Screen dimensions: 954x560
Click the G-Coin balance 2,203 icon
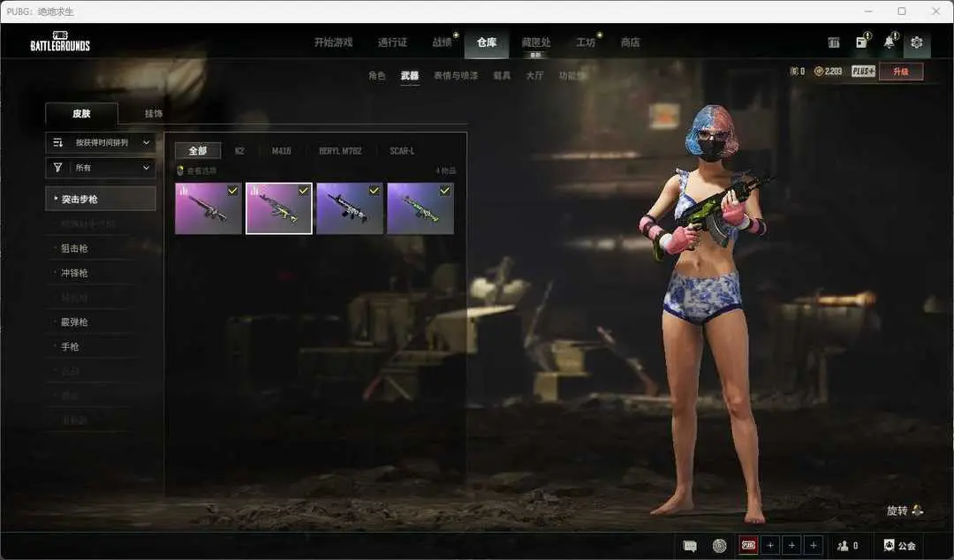tap(818, 72)
